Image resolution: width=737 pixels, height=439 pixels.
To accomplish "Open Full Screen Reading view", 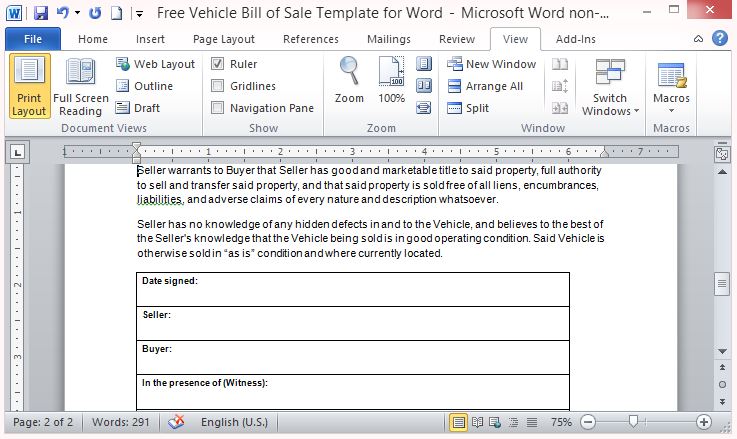I will 80,87.
